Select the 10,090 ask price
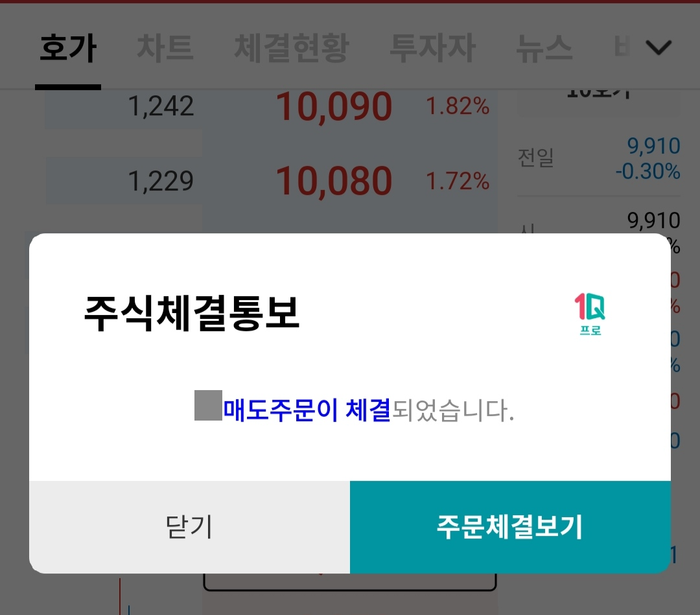 click(x=334, y=107)
